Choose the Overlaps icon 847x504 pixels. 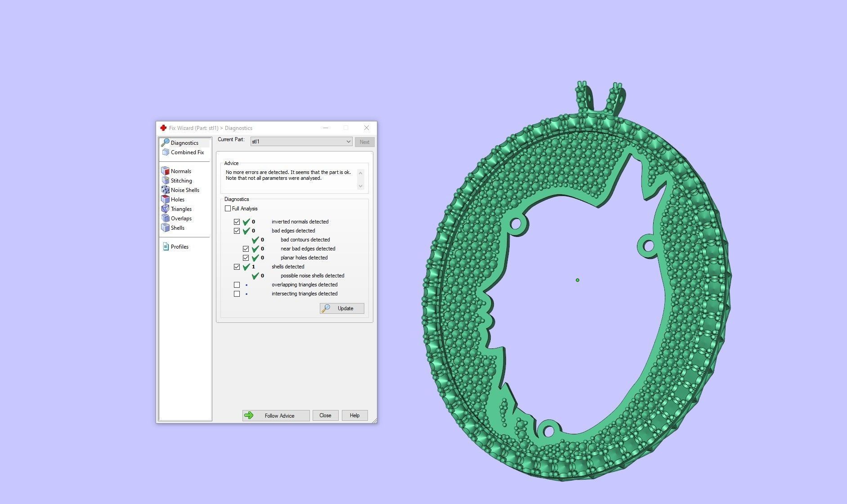tap(165, 218)
